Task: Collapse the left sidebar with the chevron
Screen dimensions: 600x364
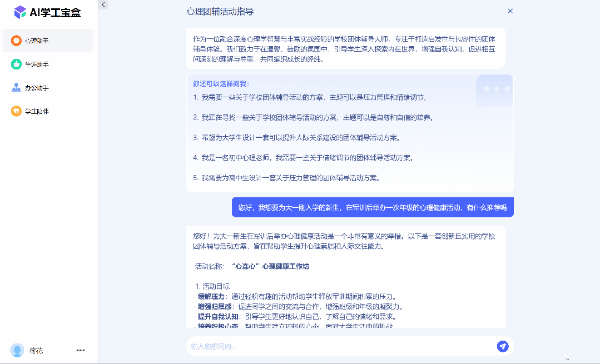Action: [103, 5]
